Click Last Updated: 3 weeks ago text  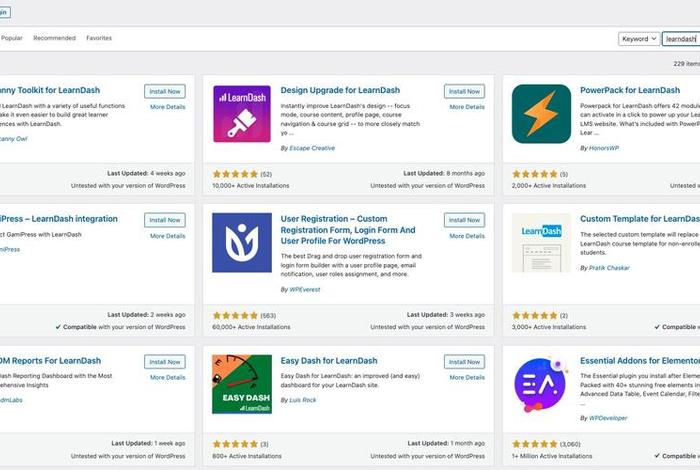click(x=446, y=315)
